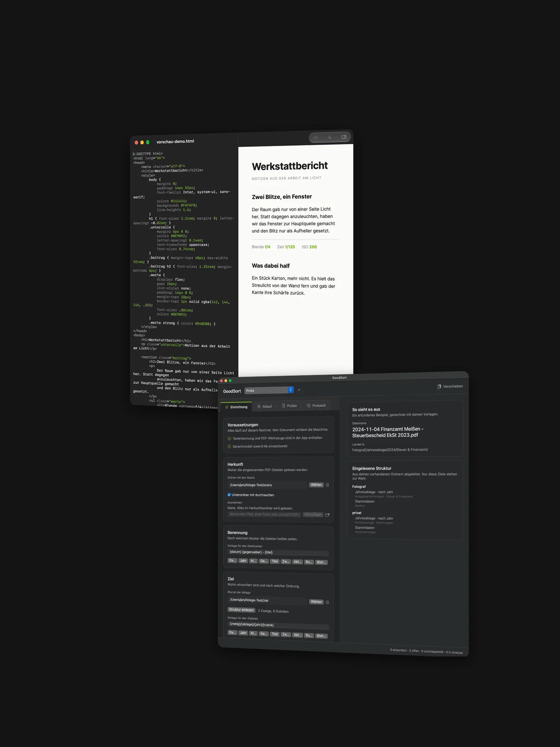Click the Ru... chip under Ziel
Screen dimensions: 560x747
(309, 635)
